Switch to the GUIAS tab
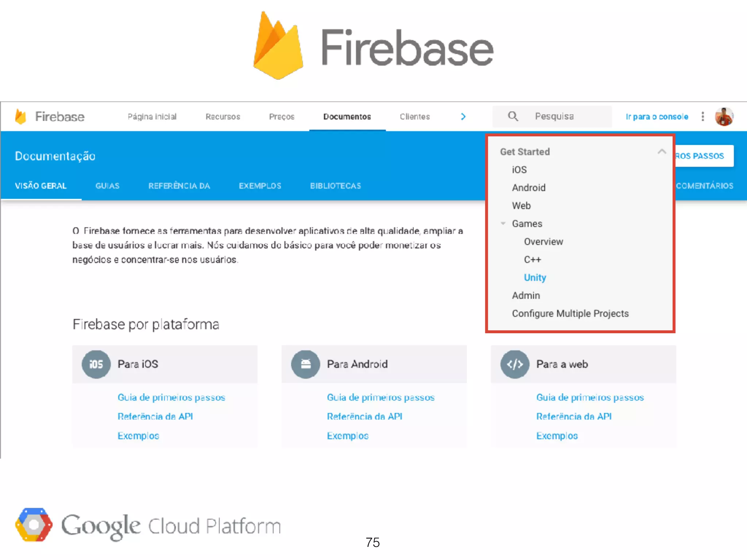Screen dimensions: 747x560 pyautogui.click(x=107, y=186)
